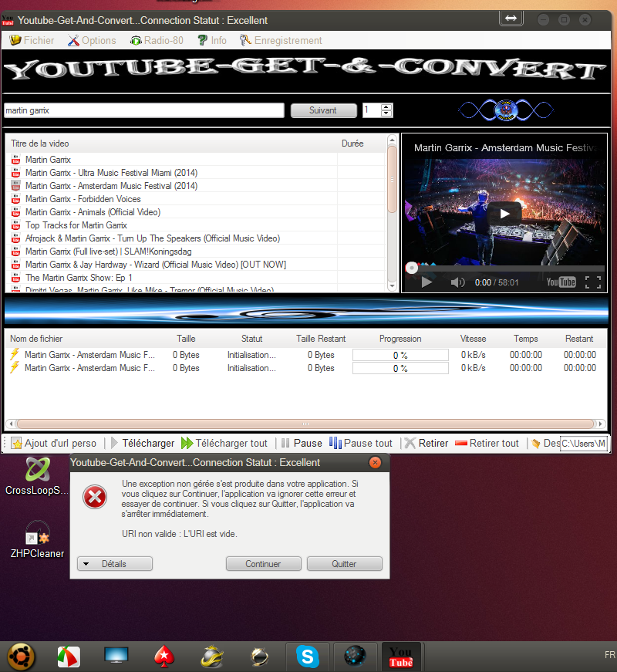The image size is (617, 672).
Task: Click the small play button in player bar
Action: 427,282
